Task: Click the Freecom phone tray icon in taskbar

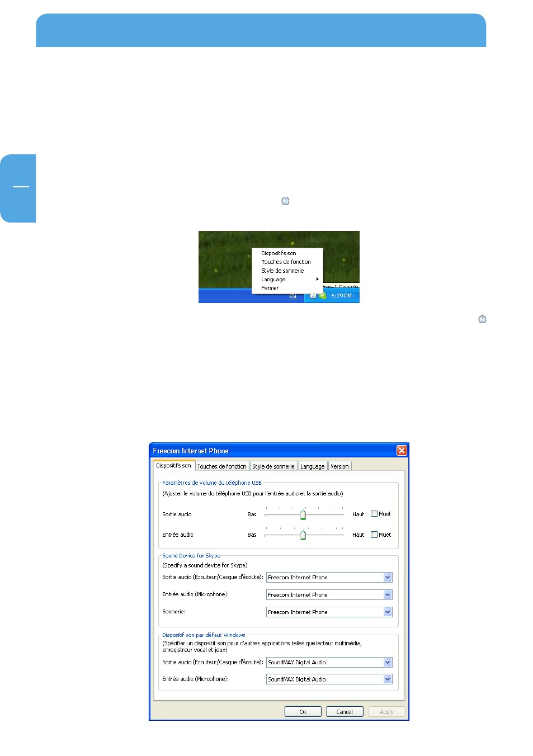Action: click(313, 295)
